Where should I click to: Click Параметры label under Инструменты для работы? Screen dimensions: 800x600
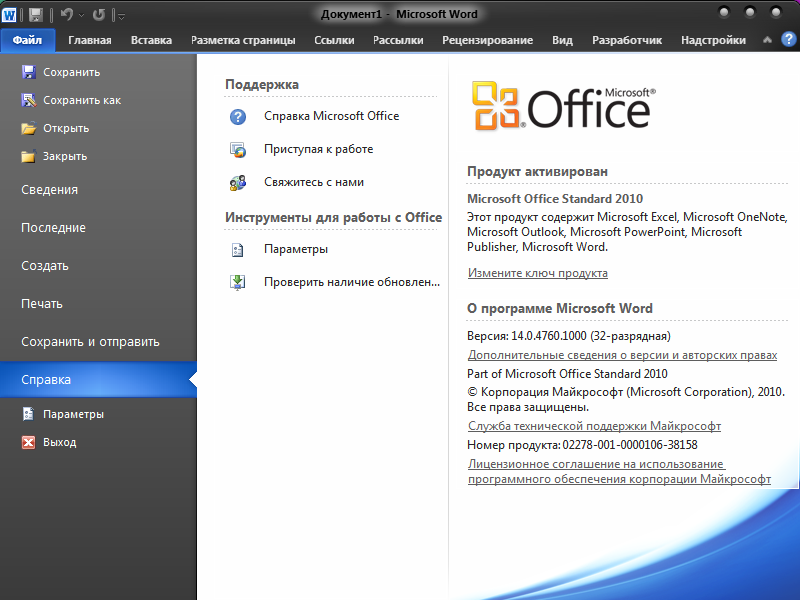coord(296,249)
